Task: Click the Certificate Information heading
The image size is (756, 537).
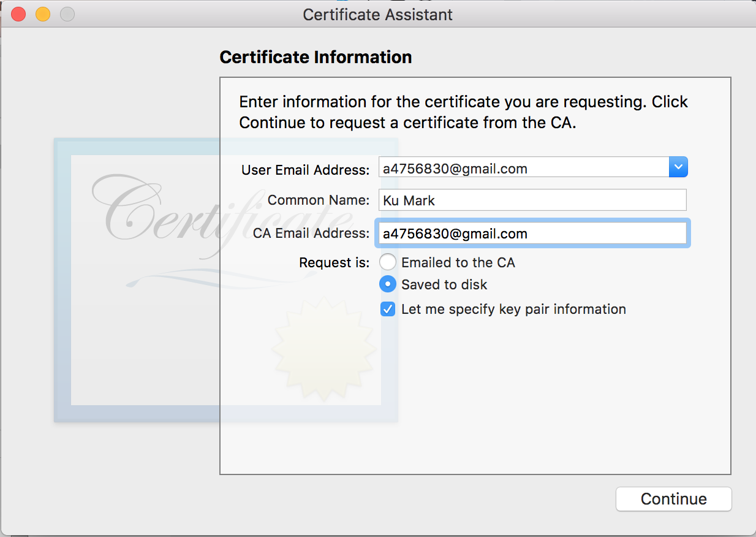Action: click(316, 57)
